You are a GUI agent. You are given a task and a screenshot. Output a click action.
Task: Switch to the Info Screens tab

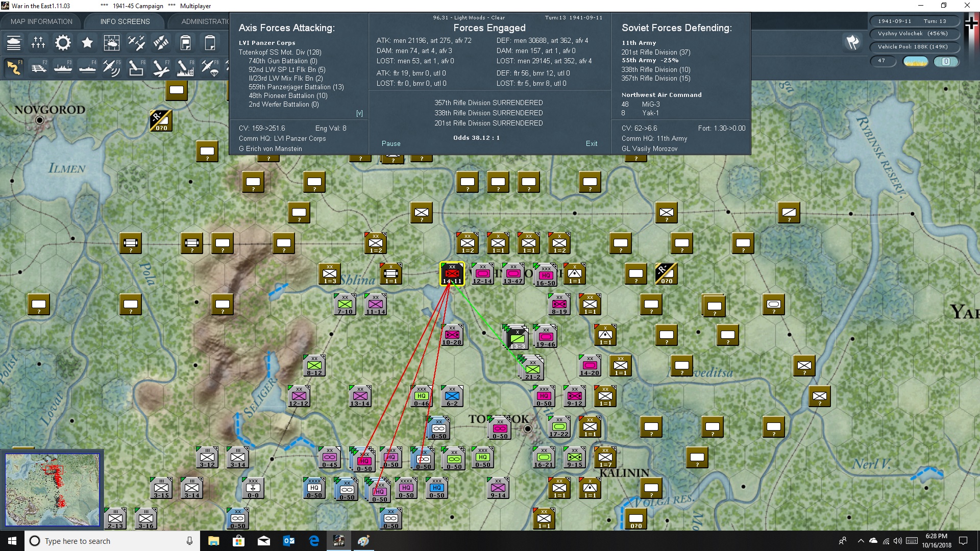125,21
